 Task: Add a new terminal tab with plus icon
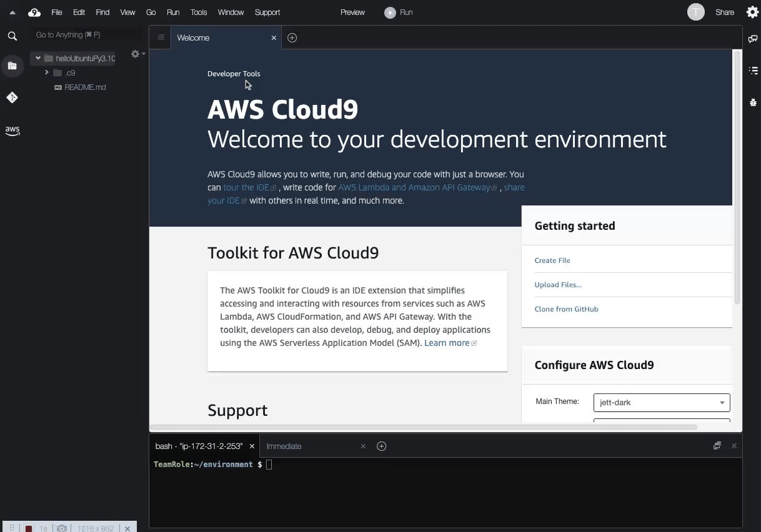coord(382,446)
